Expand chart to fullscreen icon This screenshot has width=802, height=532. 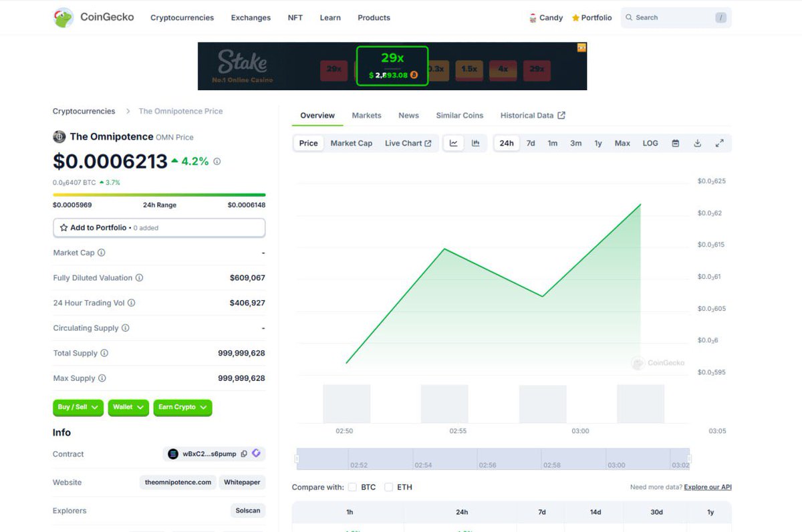[x=720, y=143]
